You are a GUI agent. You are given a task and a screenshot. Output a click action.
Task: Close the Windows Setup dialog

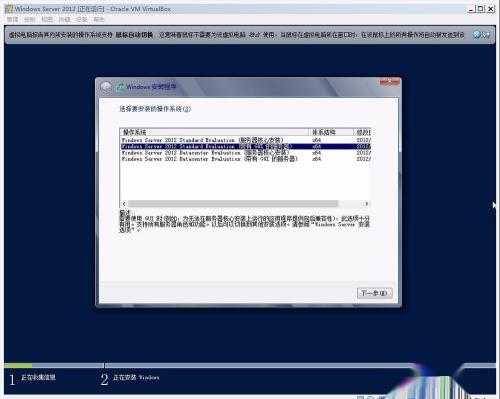[389, 81]
